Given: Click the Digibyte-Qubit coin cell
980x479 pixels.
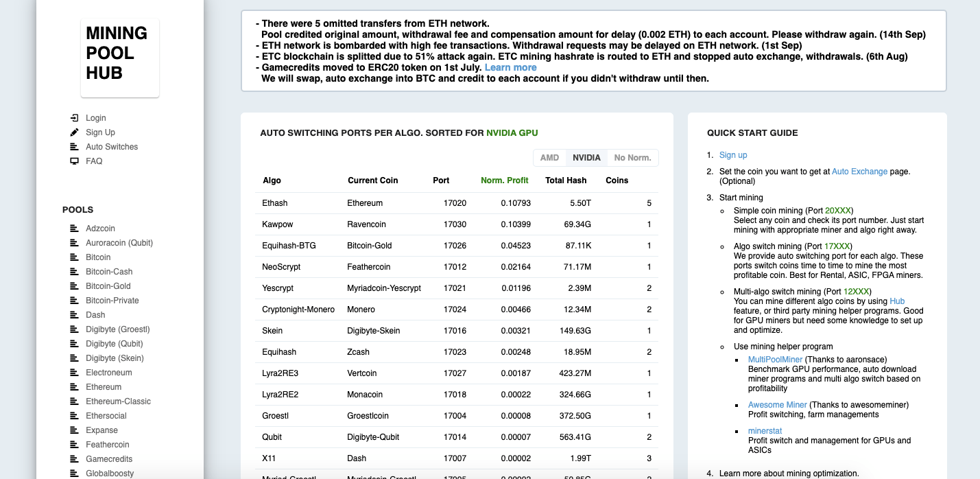Looking at the screenshot, I should (374, 437).
